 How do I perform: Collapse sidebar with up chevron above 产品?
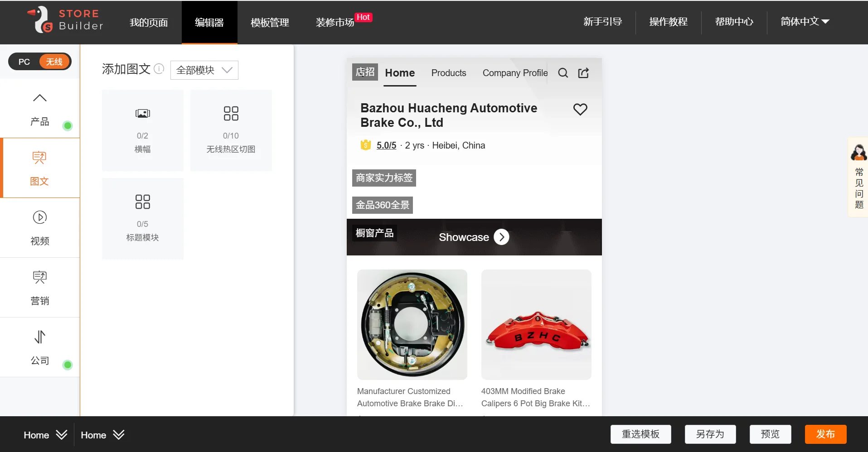40,98
